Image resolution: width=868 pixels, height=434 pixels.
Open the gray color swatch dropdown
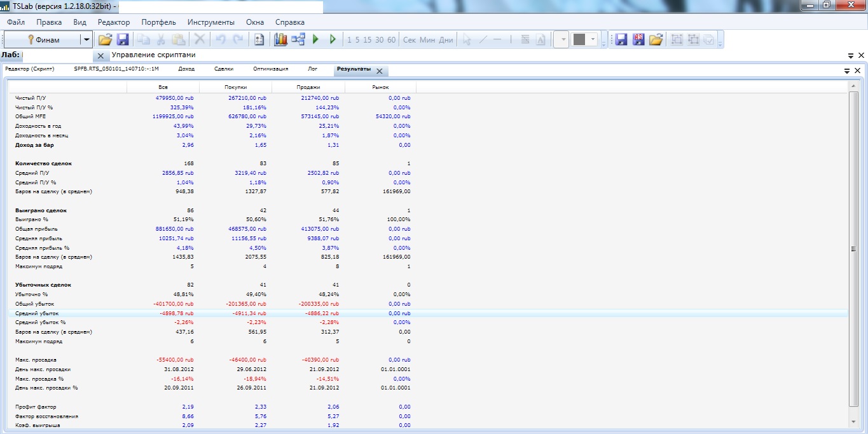[x=593, y=39]
